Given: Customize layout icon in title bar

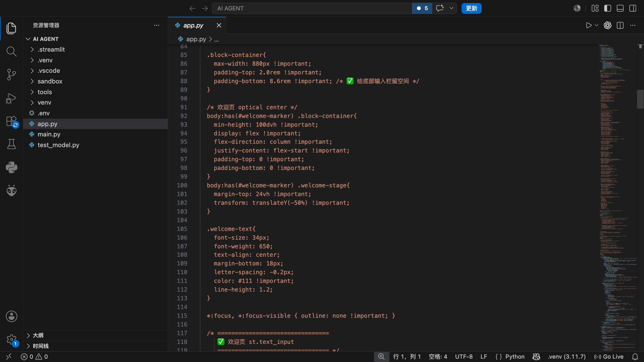Looking at the screenshot, I should [x=595, y=8].
